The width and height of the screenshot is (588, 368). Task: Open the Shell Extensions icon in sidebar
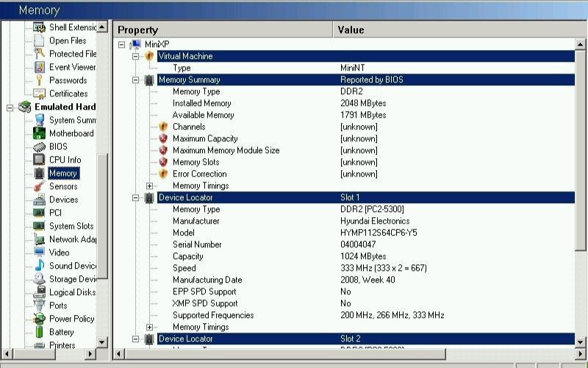tap(39, 27)
